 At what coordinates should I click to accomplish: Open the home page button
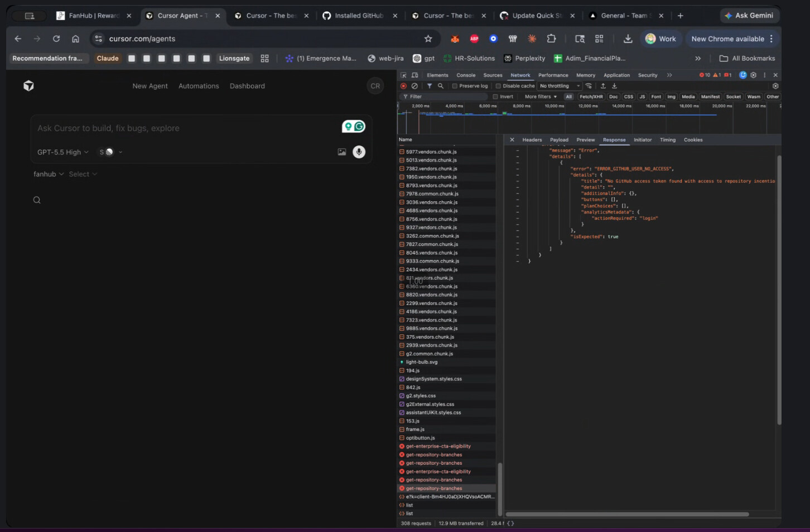click(x=75, y=38)
